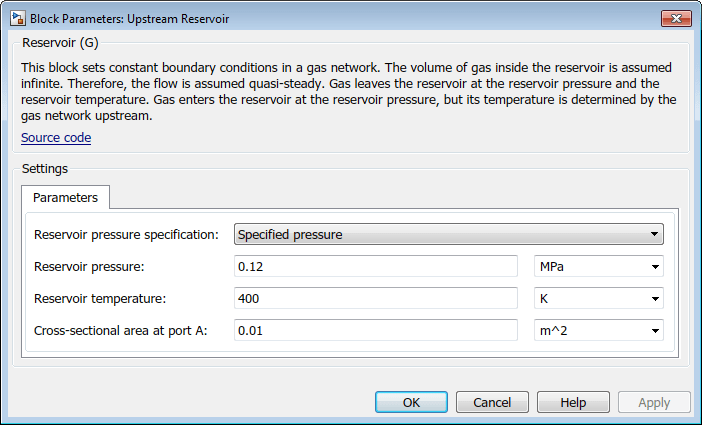
Task: Click the block icon in the title bar
Action: (16, 18)
